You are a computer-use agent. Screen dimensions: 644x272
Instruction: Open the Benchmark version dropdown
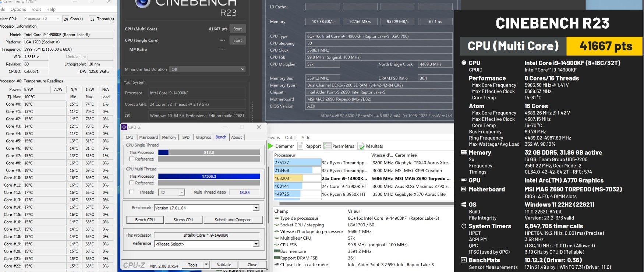256,208
